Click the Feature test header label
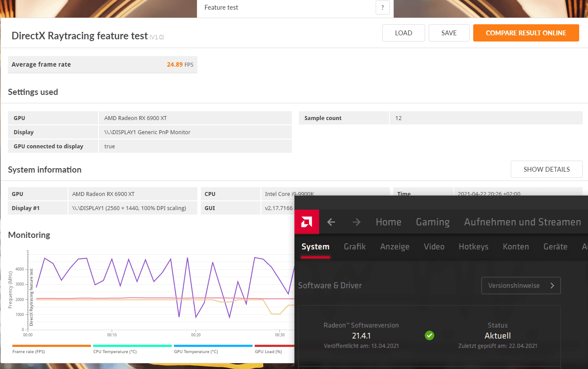This screenshot has width=588, height=369. pyautogui.click(x=221, y=8)
